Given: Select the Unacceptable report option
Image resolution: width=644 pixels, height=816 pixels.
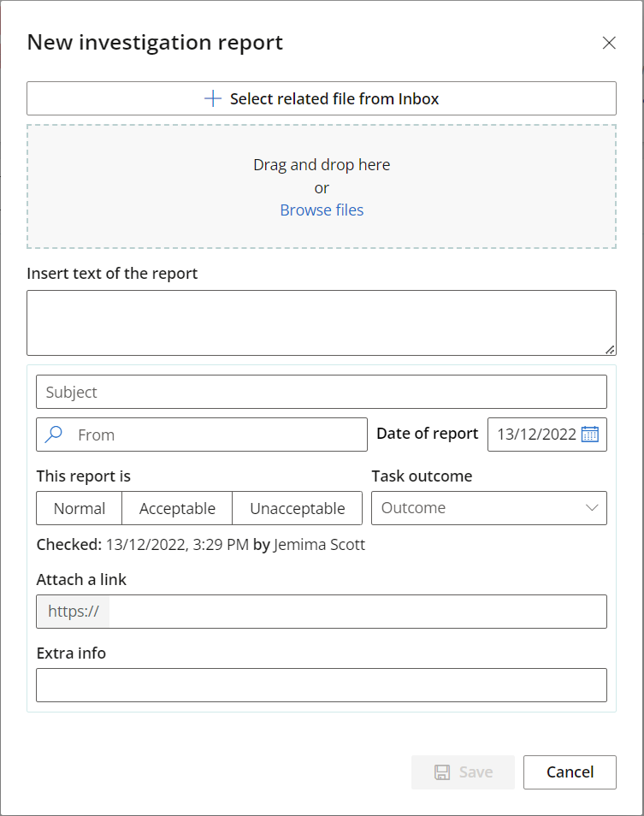Looking at the screenshot, I should 297,508.
